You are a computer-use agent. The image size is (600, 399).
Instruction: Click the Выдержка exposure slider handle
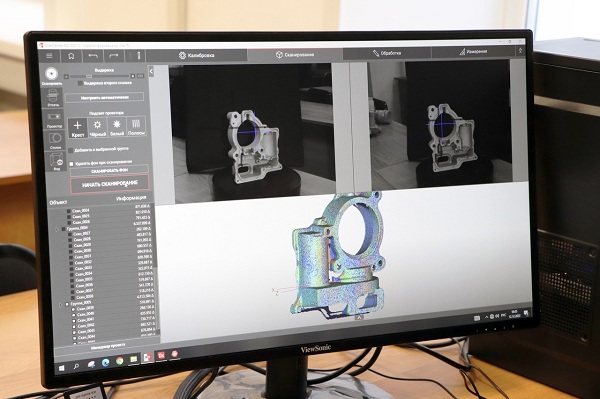click(x=89, y=77)
